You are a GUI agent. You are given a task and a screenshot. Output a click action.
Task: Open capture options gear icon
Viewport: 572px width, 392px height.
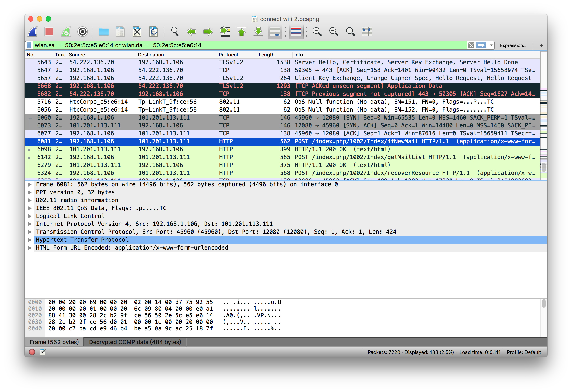pos(82,32)
